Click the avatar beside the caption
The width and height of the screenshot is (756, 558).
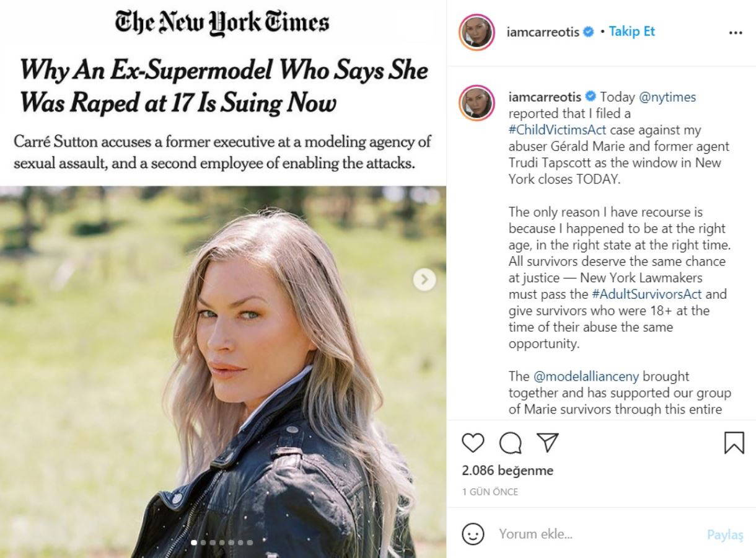pyautogui.click(x=477, y=102)
